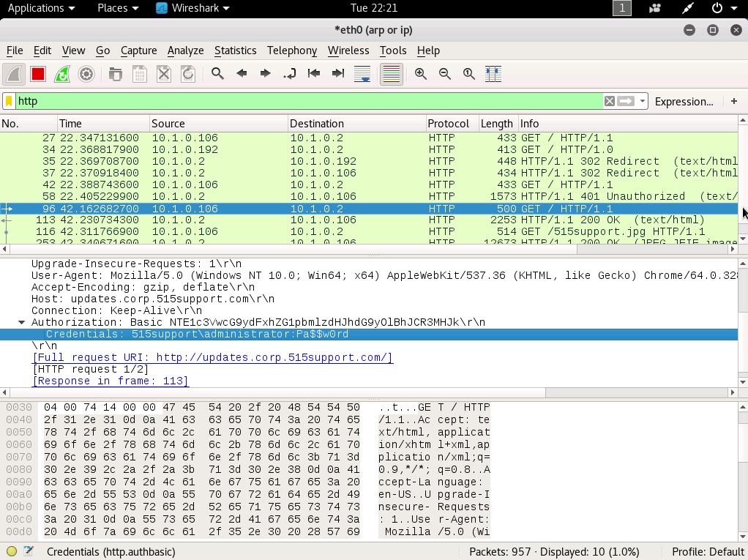Open the Tools menu

click(x=393, y=51)
